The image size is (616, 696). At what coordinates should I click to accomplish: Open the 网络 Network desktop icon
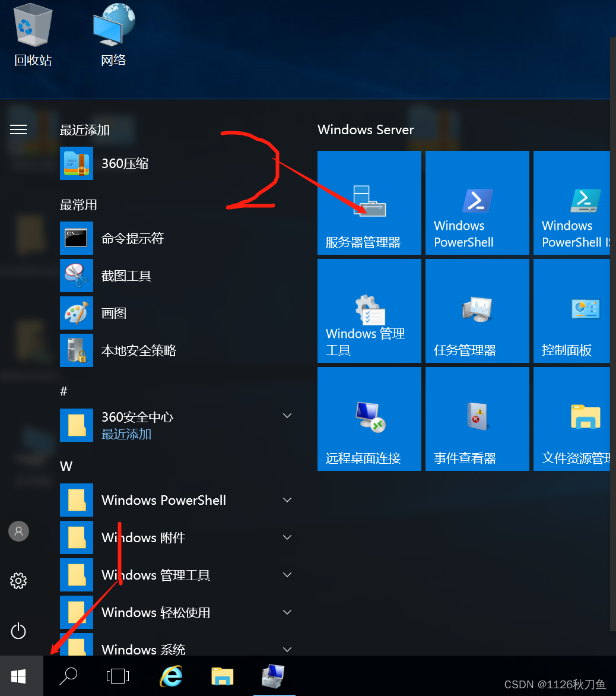click(x=113, y=34)
